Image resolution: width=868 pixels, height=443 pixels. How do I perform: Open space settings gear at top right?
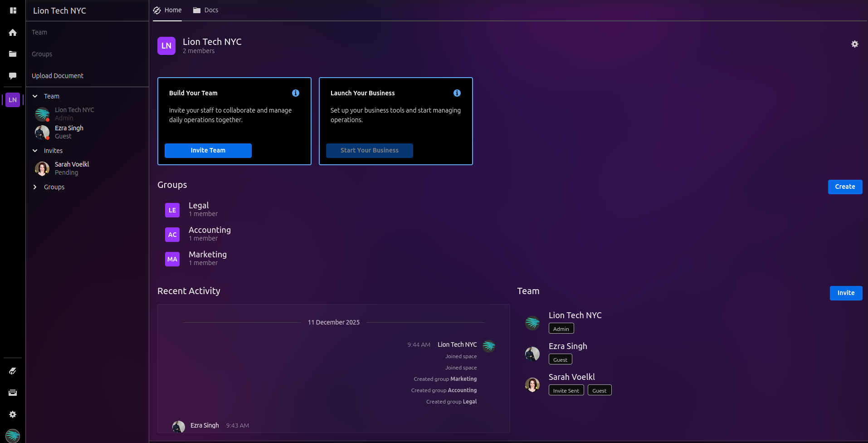pos(854,44)
